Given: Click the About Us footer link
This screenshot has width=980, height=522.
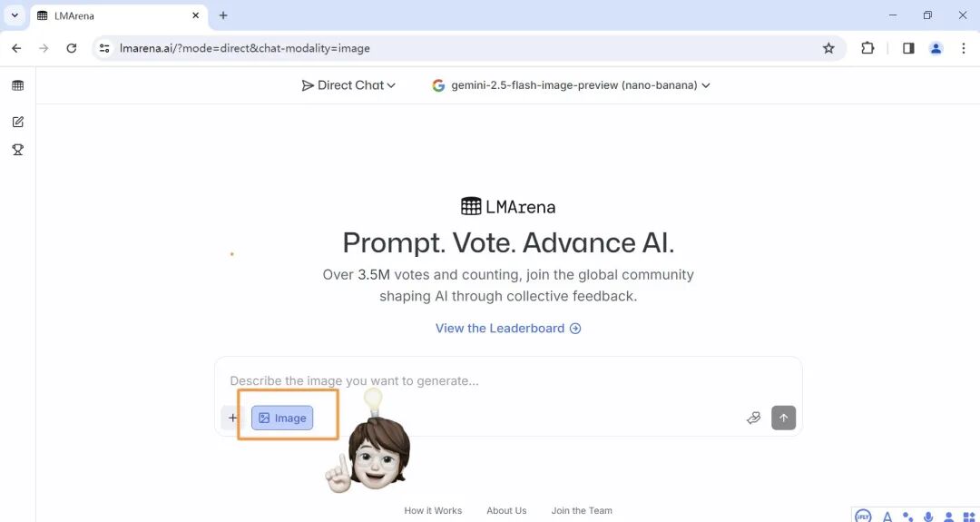Looking at the screenshot, I should pos(506,511).
